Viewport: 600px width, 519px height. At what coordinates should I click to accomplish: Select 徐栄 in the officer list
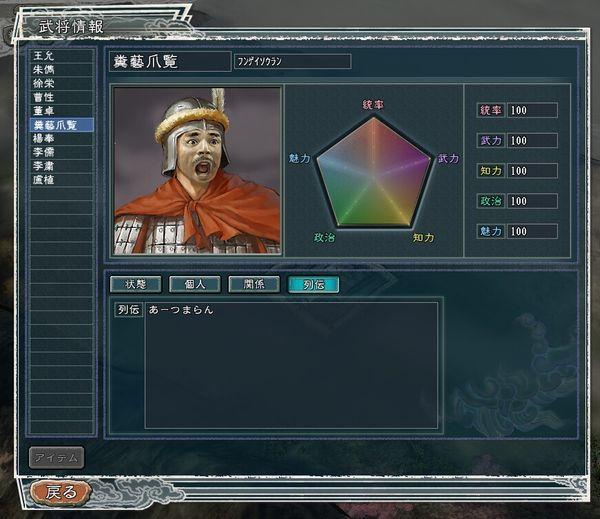pos(61,83)
